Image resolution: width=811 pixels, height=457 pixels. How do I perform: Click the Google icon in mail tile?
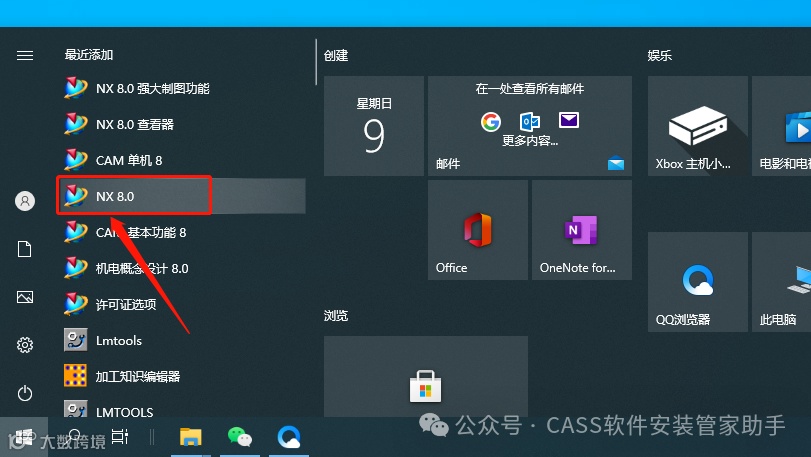point(491,122)
